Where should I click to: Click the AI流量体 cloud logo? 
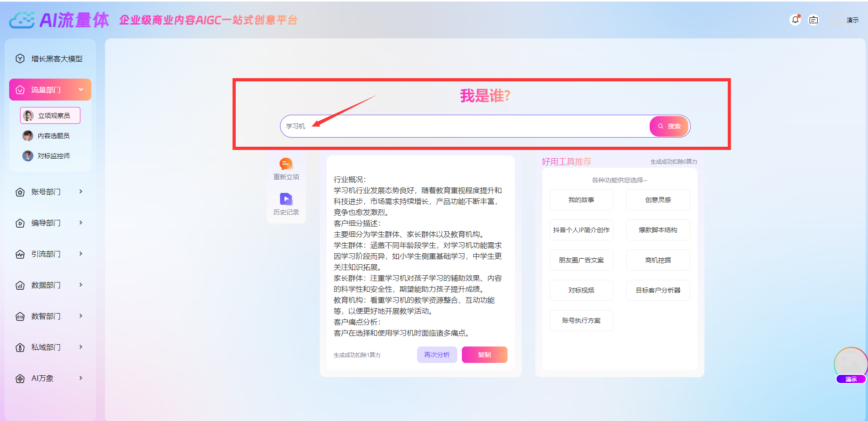22,20
